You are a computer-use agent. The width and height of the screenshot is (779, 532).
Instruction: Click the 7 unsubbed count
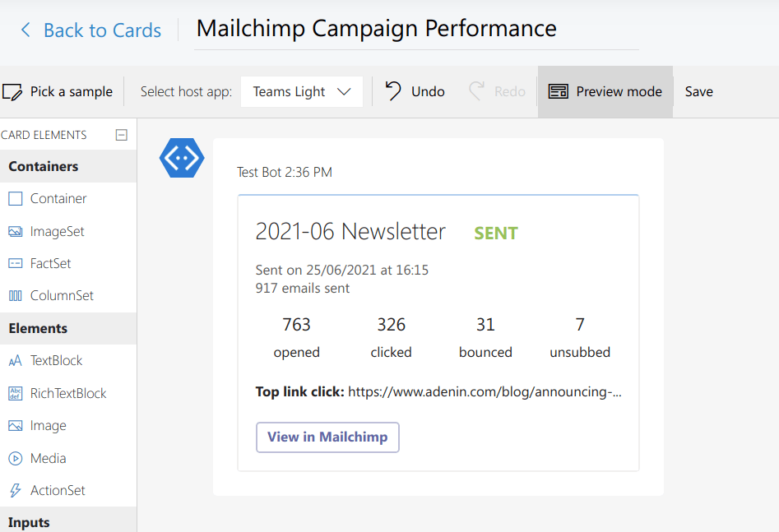[580, 324]
